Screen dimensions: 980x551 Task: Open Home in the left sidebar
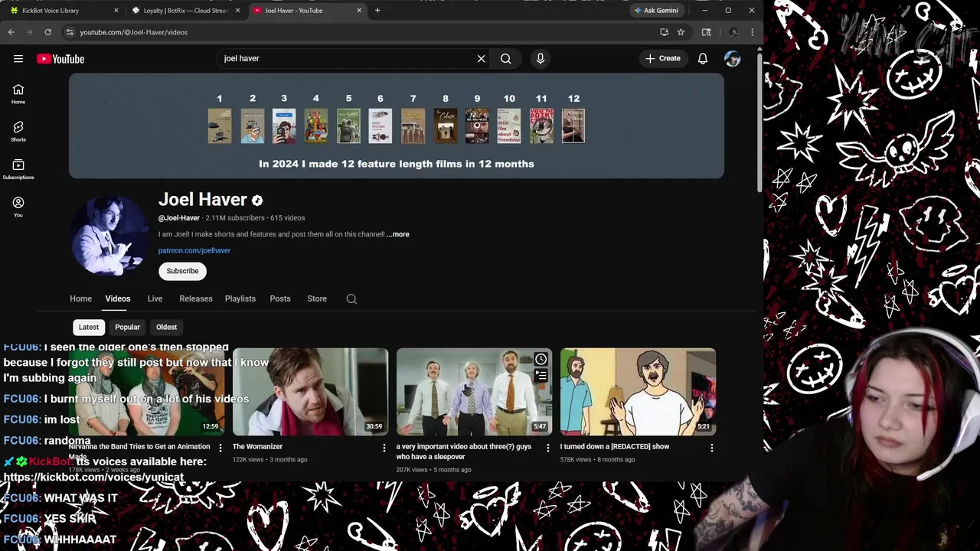(18, 94)
